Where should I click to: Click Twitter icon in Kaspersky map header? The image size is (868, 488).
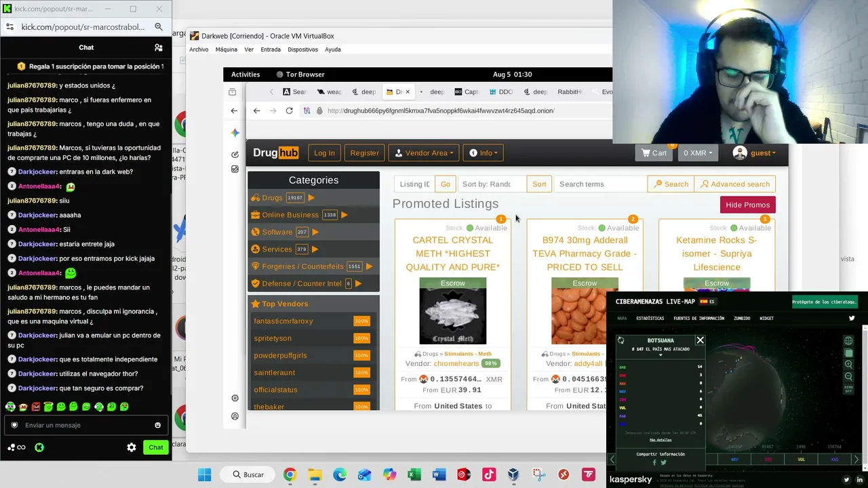tap(852, 318)
